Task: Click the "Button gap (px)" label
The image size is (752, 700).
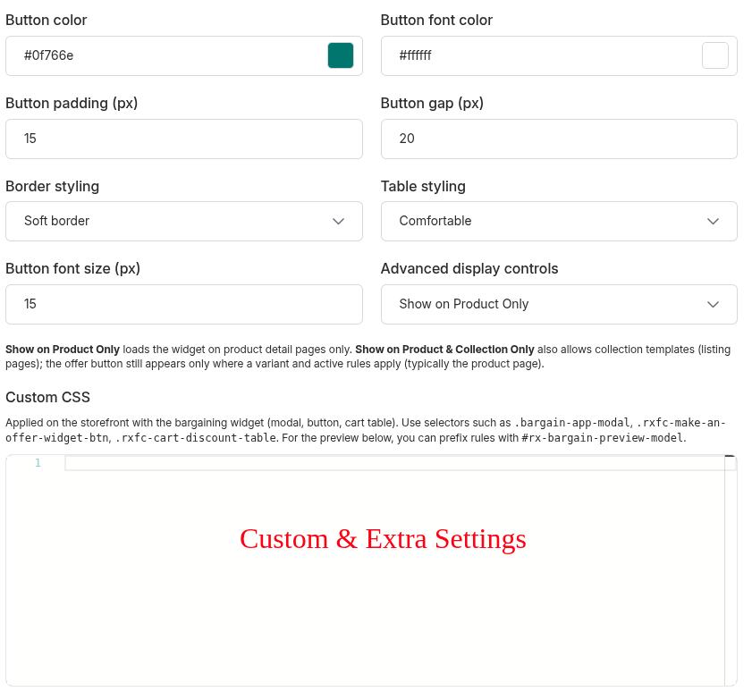Action: tap(432, 104)
